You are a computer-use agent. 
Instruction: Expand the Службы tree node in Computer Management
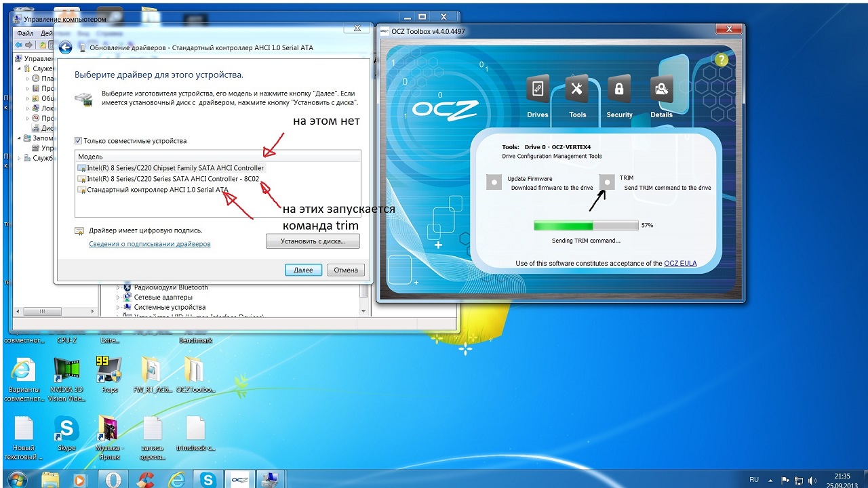click(19, 158)
